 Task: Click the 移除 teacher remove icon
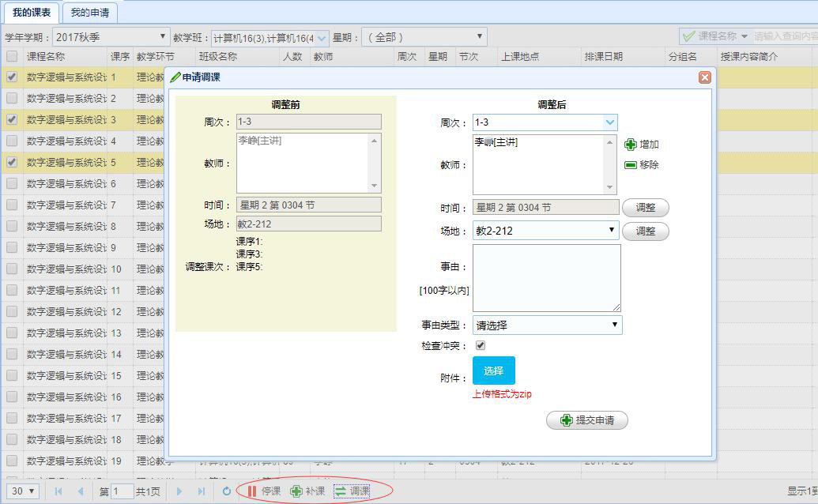[x=631, y=165]
